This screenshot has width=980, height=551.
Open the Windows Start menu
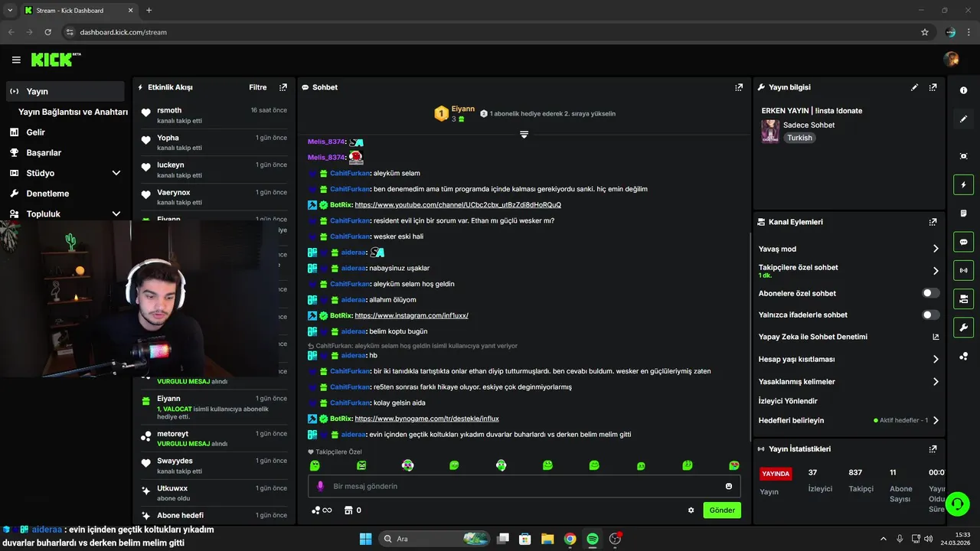click(365, 539)
